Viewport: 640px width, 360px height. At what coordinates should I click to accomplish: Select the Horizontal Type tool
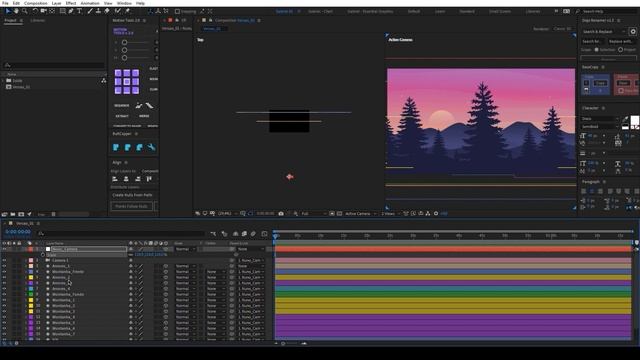(80, 11)
